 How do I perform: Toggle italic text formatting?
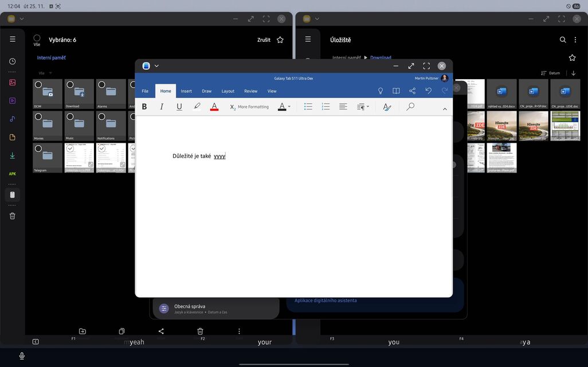(162, 107)
